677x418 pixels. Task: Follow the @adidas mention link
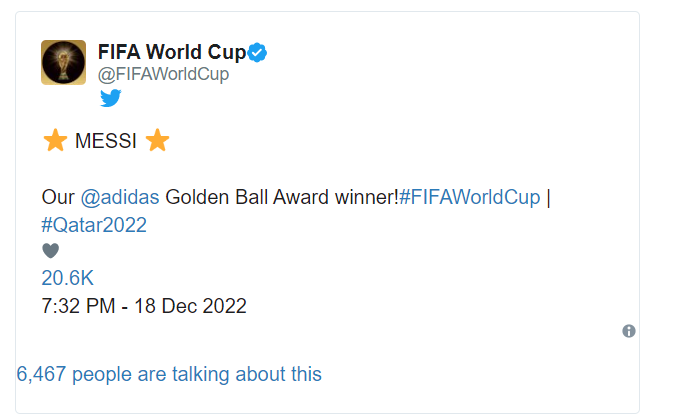pos(120,197)
